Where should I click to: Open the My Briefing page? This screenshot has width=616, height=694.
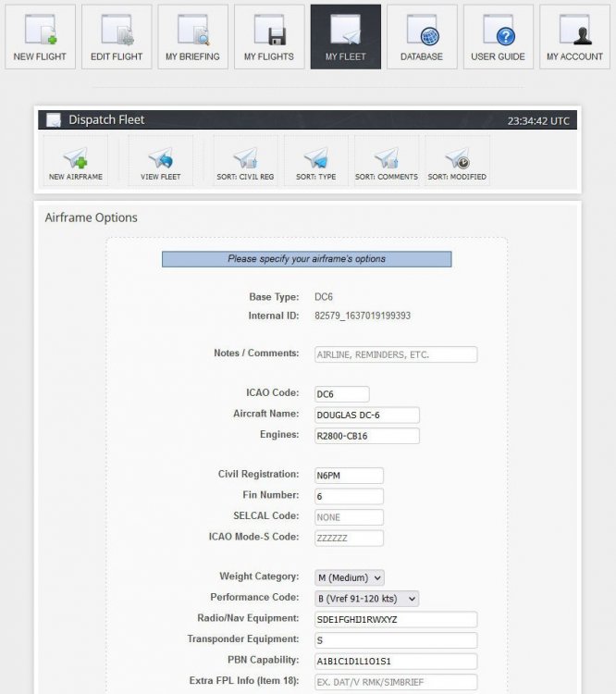click(193, 37)
